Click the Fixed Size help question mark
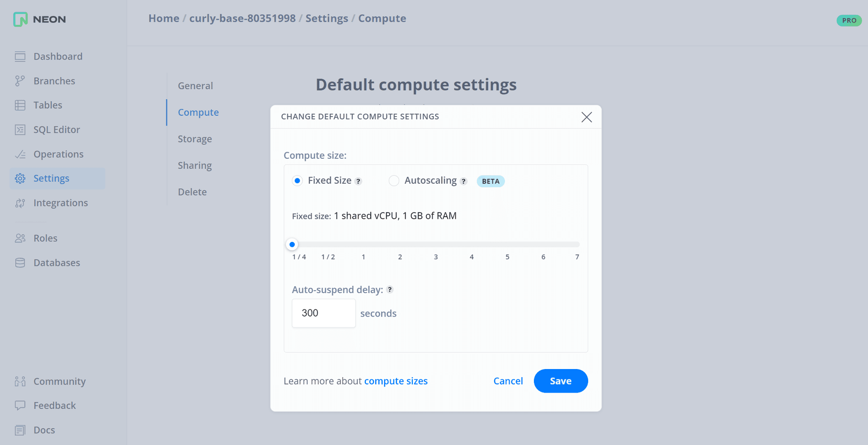Viewport: 868px width, 445px height. (358, 181)
